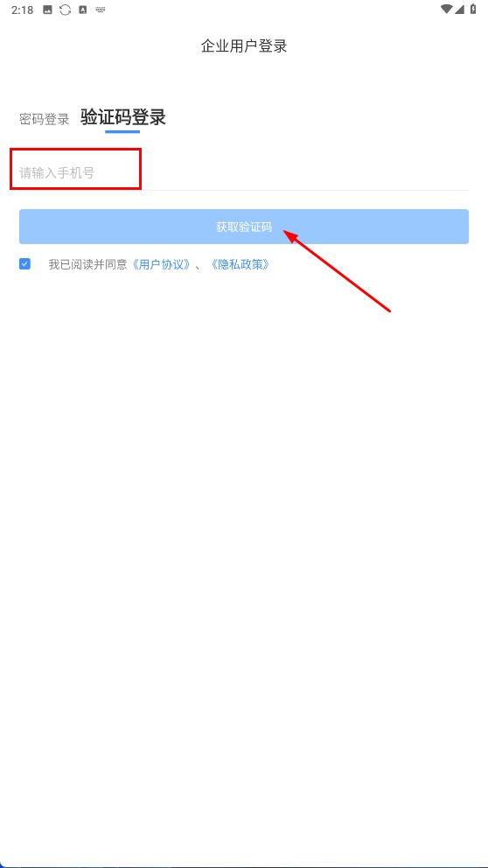Viewport: 488px width, 868px height.
Task: Focus the 请输入手机号 phone number field
Action: pos(244,172)
